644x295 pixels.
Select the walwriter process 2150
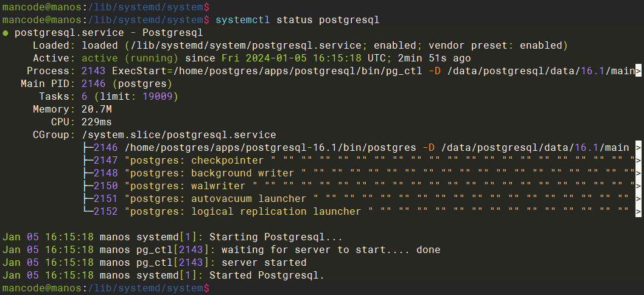pyautogui.click(x=106, y=186)
